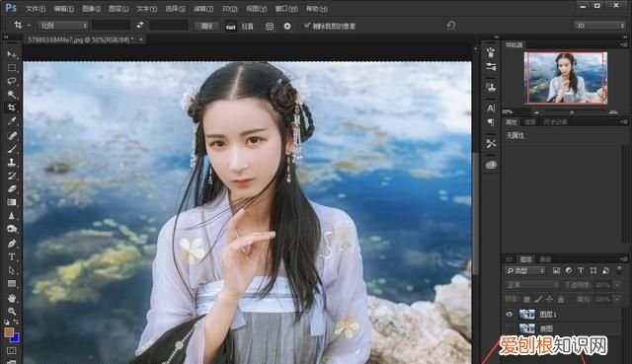Reset to default foreground and background colors

[x=7, y=323]
